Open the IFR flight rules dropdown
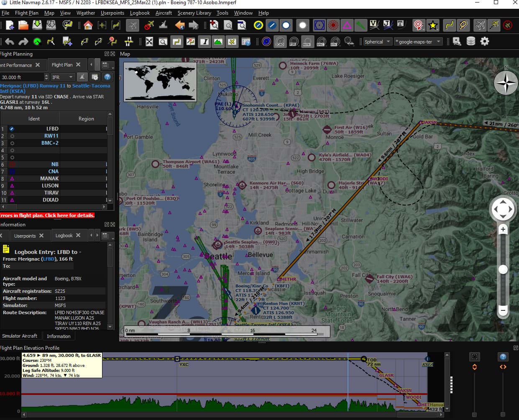 point(63,77)
